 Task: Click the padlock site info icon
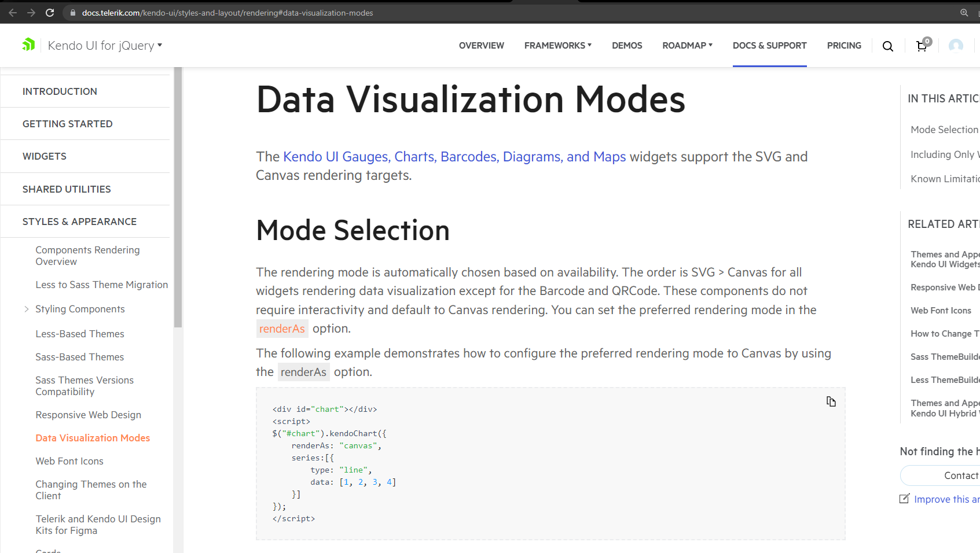pos(73,13)
